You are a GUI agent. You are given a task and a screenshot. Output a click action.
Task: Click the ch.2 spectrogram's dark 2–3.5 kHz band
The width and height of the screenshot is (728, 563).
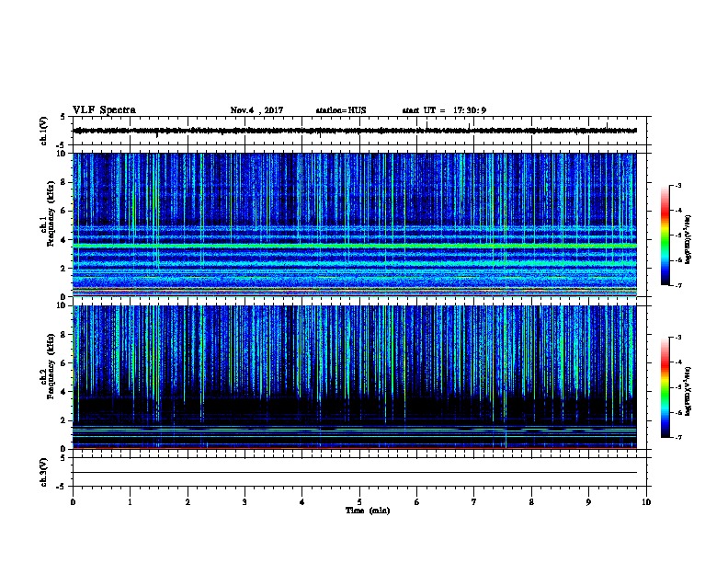coord(355,408)
